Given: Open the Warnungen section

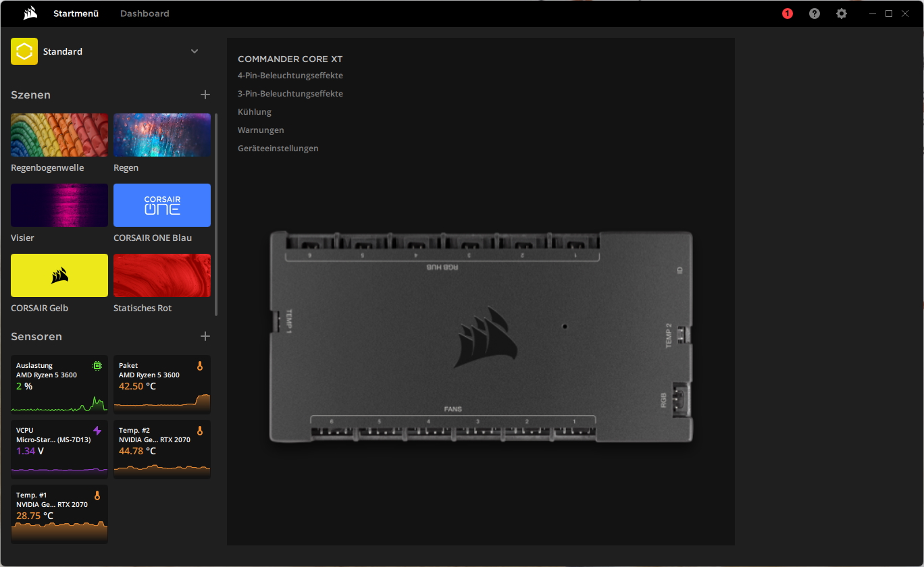Looking at the screenshot, I should click(261, 130).
